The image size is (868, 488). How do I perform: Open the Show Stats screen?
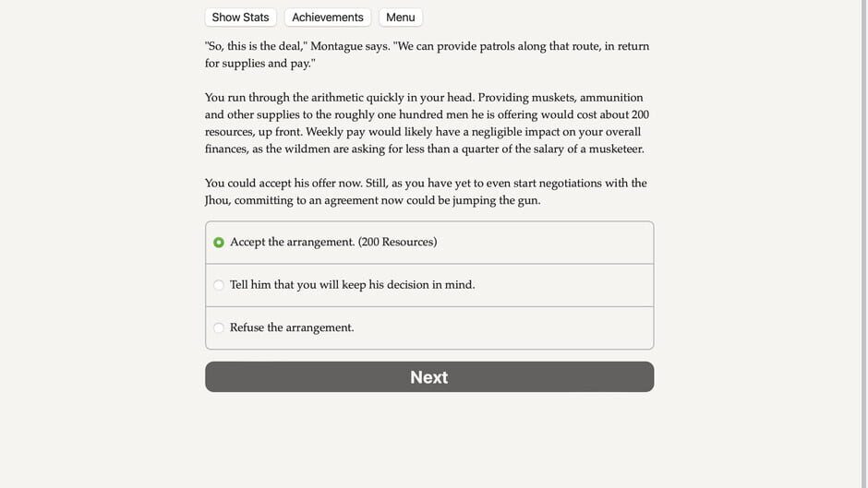pos(240,18)
